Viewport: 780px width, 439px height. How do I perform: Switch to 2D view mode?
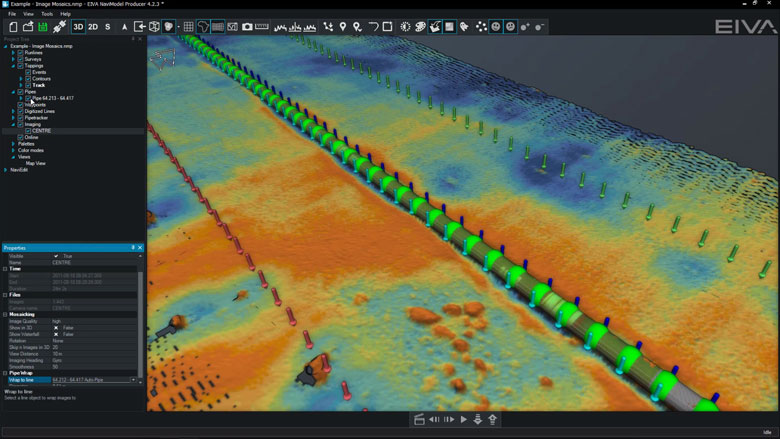click(93, 27)
